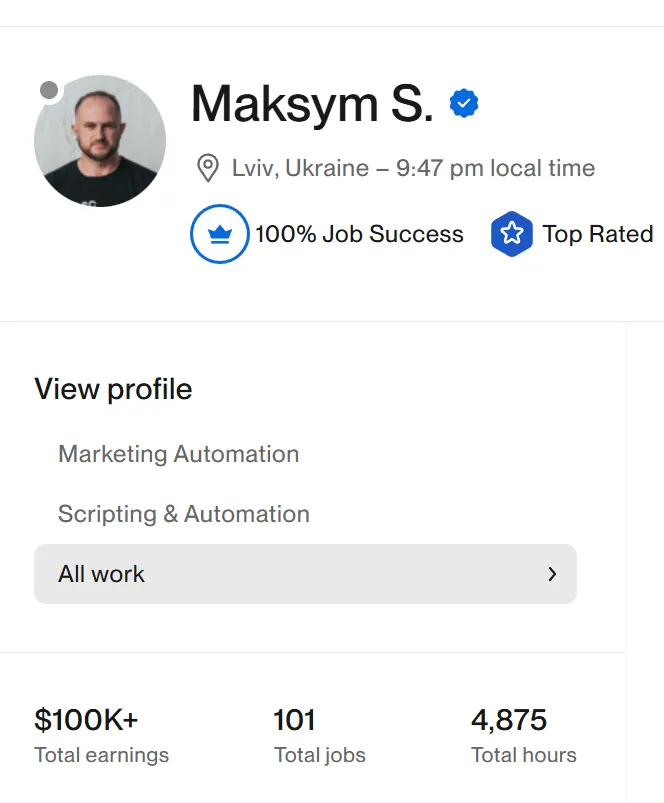Click the crown Job Success icon
Viewport: 664px width, 803px height.
[219, 234]
